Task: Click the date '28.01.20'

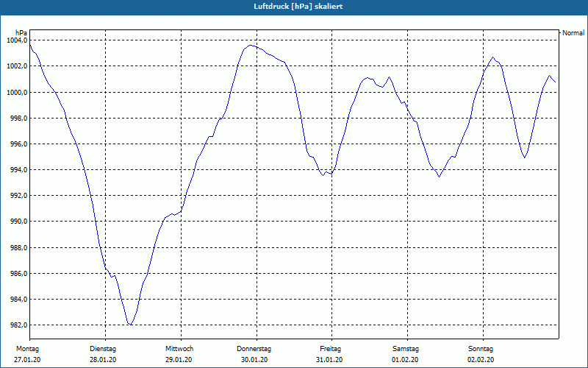Action: pos(103,360)
